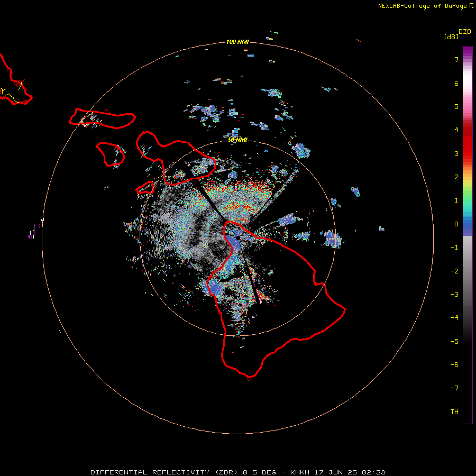Click the blue band near 0 dB
476x476 pixels.
(467, 226)
